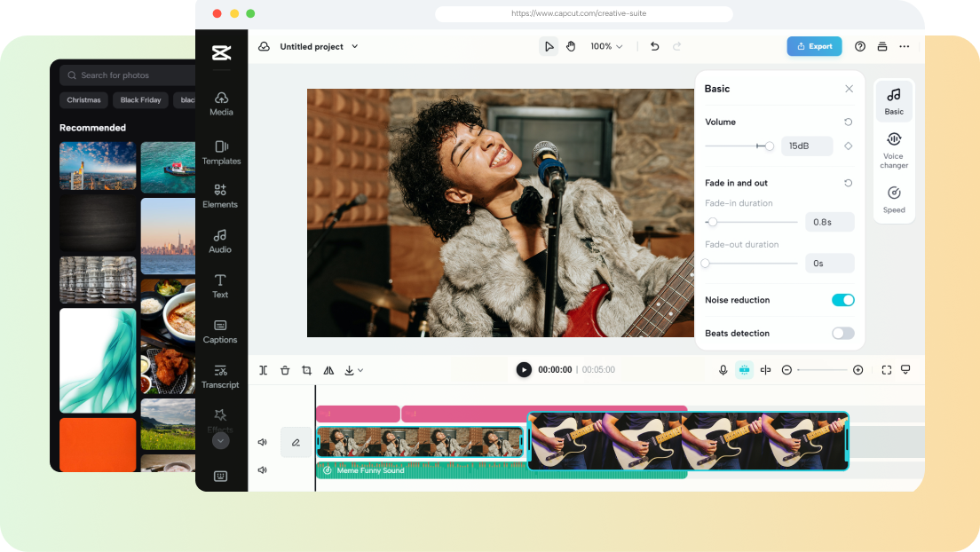Zoom in the timeline with plus icon

pos(858,370)
